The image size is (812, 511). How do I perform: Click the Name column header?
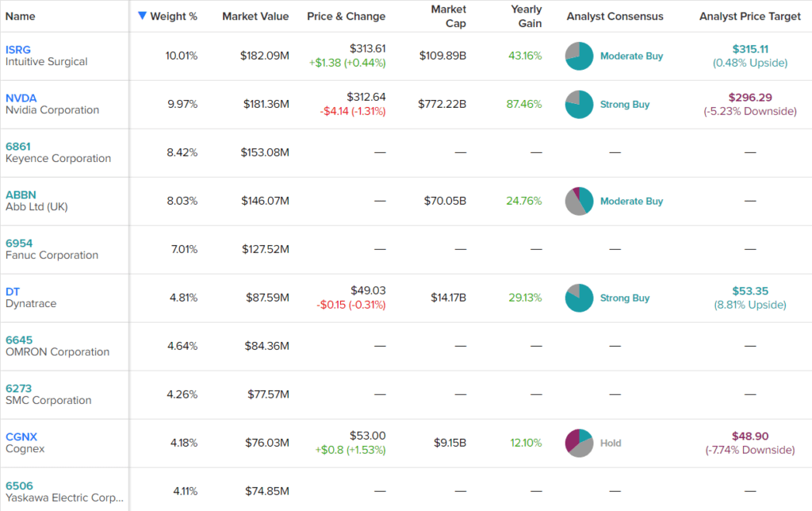click(x=20, y=17)
